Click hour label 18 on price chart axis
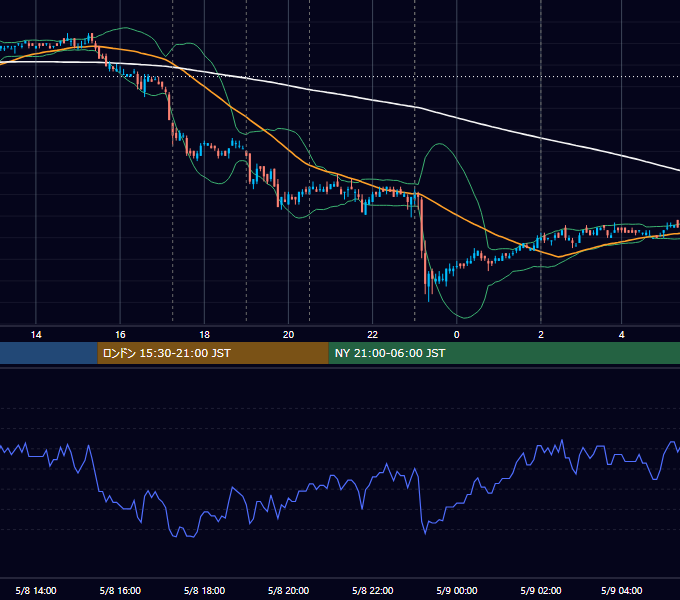Screen dimensions: 680x600 (x=204, y=334)
